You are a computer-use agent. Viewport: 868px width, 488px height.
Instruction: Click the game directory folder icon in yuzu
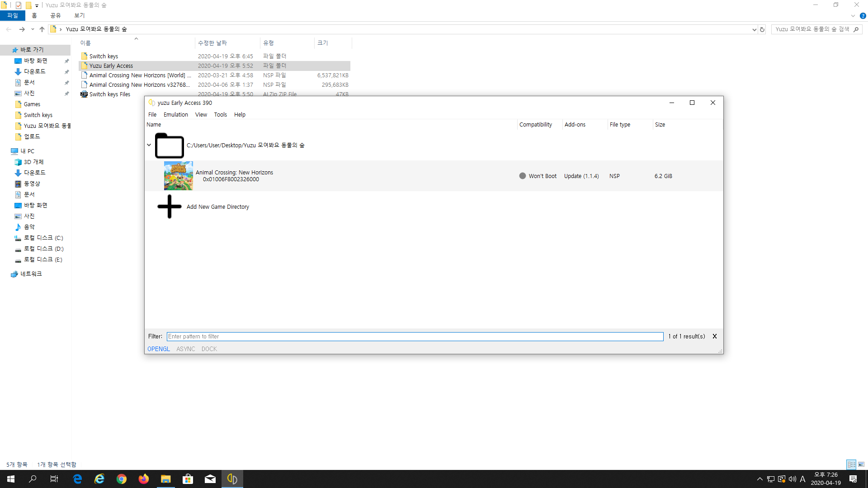click(x=169, y=145)
